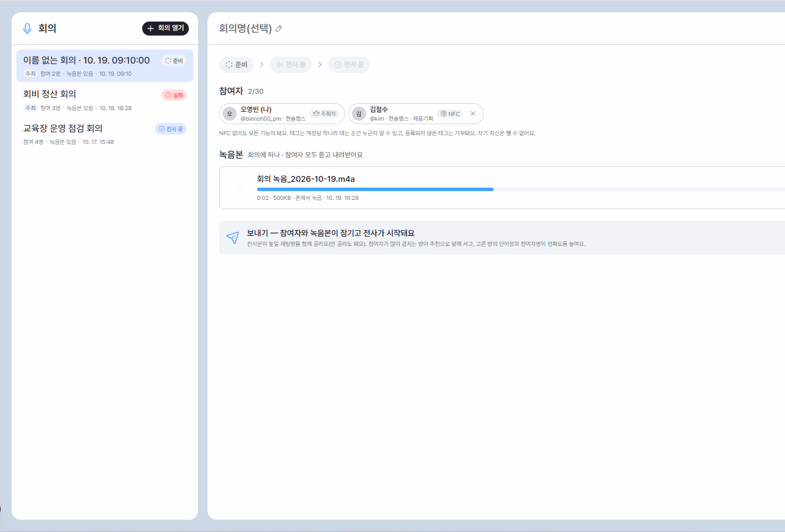The image size is (785, 532).
Task: Click 오영빈's avatar circle
Action: pos(230,114)
